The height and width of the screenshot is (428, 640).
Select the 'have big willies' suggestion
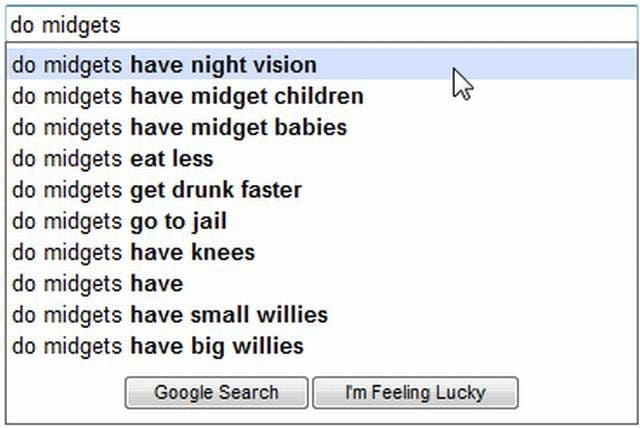158,346
